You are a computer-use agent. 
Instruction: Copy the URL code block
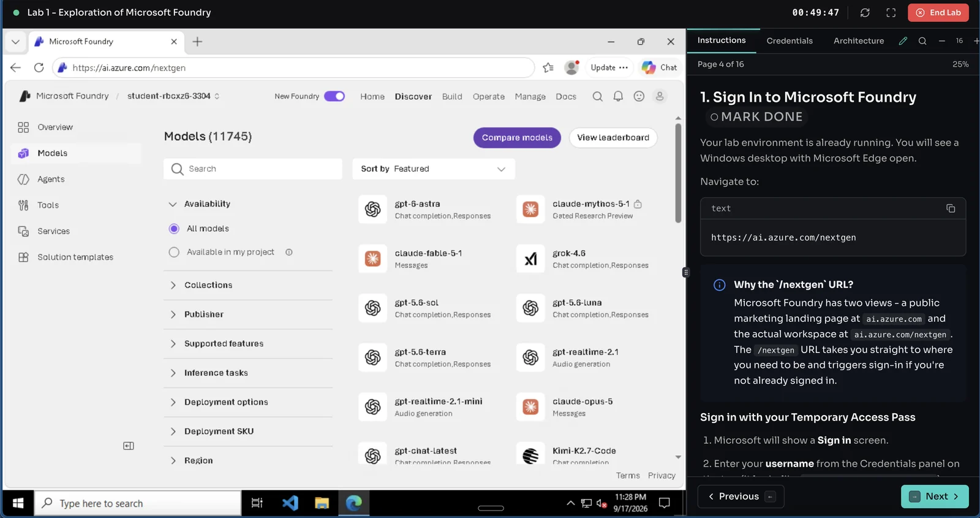pyautogui.click(x=951, y=208)
